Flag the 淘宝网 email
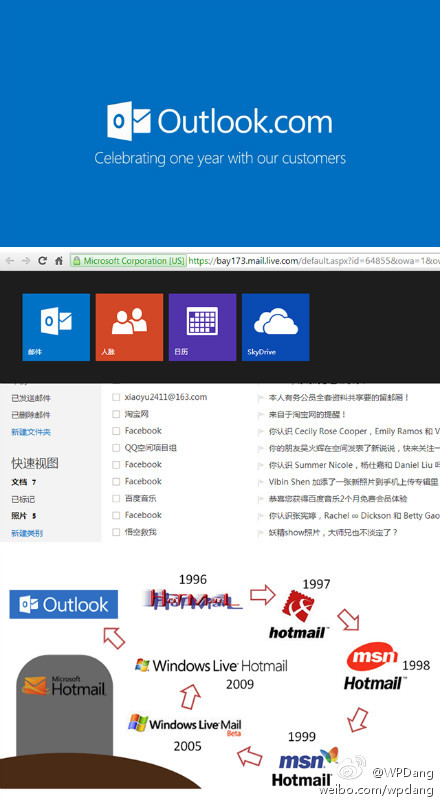Image resolution: width=440 pixels, height=803 pixels. 261,415
